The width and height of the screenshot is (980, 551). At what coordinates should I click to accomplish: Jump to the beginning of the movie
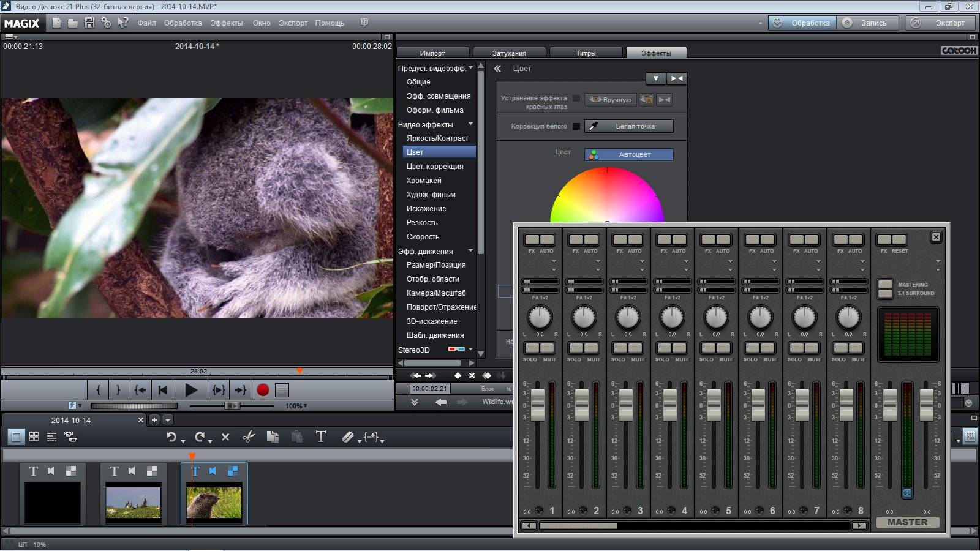[162, 390]
